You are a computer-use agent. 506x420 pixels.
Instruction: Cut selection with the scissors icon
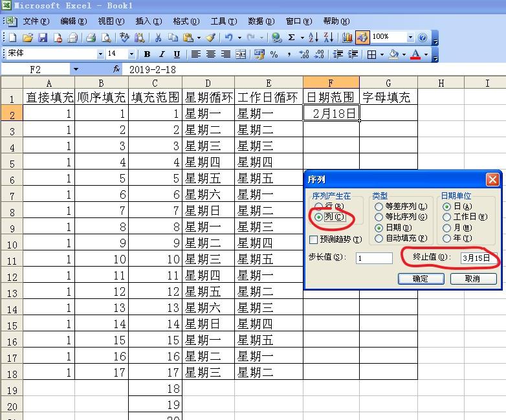point(158,38)
